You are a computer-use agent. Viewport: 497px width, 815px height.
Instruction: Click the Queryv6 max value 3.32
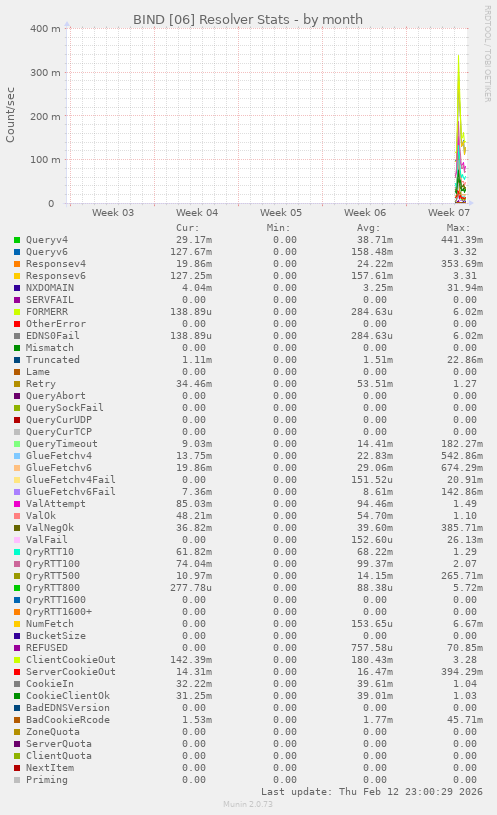(x=465, y=252)
